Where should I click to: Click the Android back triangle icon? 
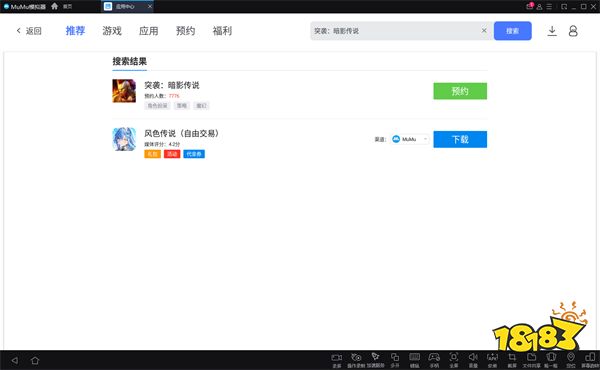pos(15,360)
